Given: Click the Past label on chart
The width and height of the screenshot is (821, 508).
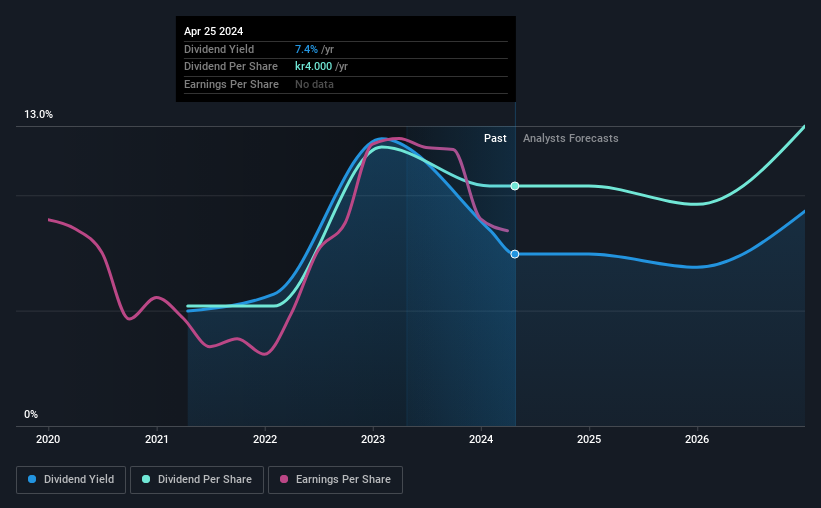Looking at the screenshot, I should point(495,138).
